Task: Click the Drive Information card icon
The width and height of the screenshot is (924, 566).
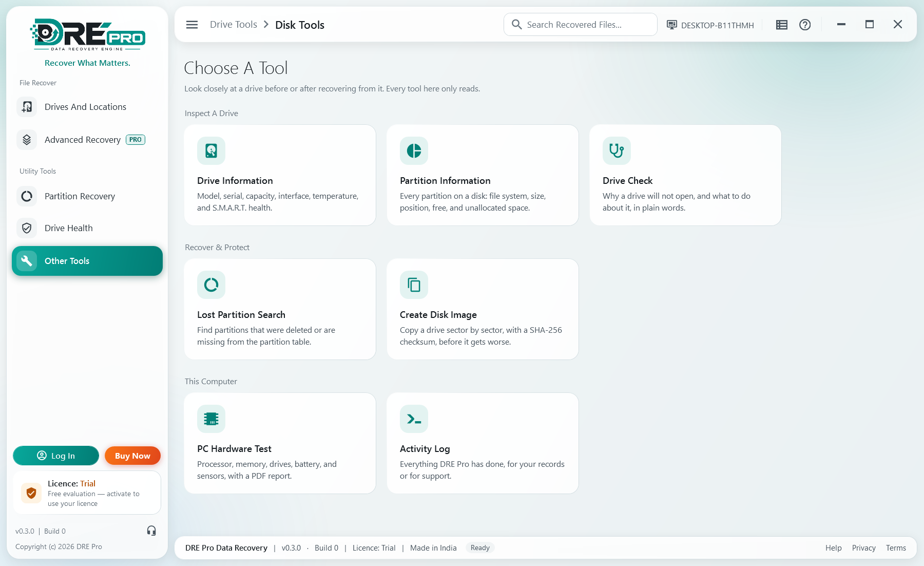Action: 211,150
